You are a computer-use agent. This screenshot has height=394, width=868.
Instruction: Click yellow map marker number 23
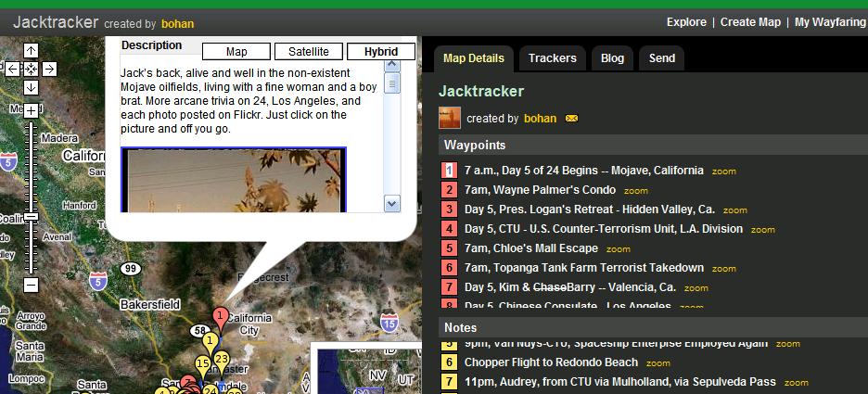click(x=222, y=360)
